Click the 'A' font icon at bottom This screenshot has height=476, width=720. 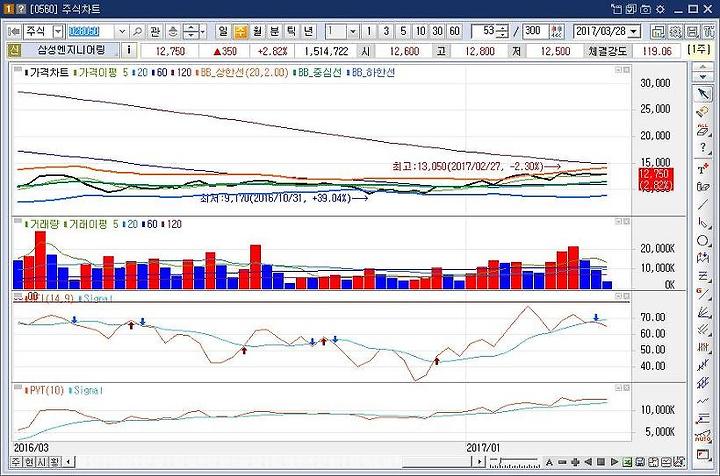(549, 462)
